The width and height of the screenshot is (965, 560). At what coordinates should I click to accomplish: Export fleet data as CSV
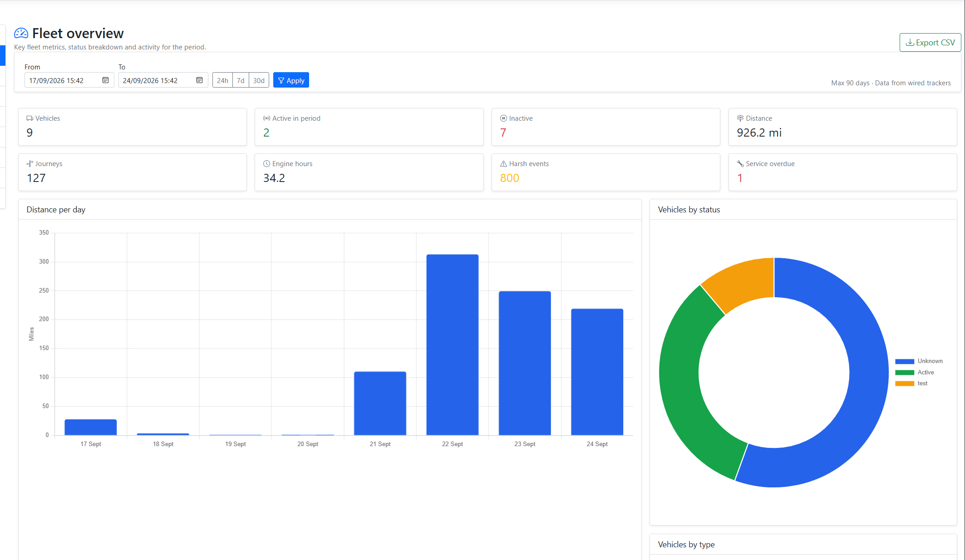[x=930, y=42]
